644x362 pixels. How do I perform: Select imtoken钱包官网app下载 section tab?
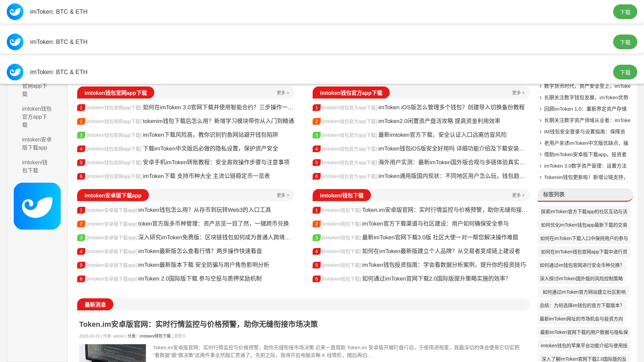pyautogui.click(x=116, y=93)
